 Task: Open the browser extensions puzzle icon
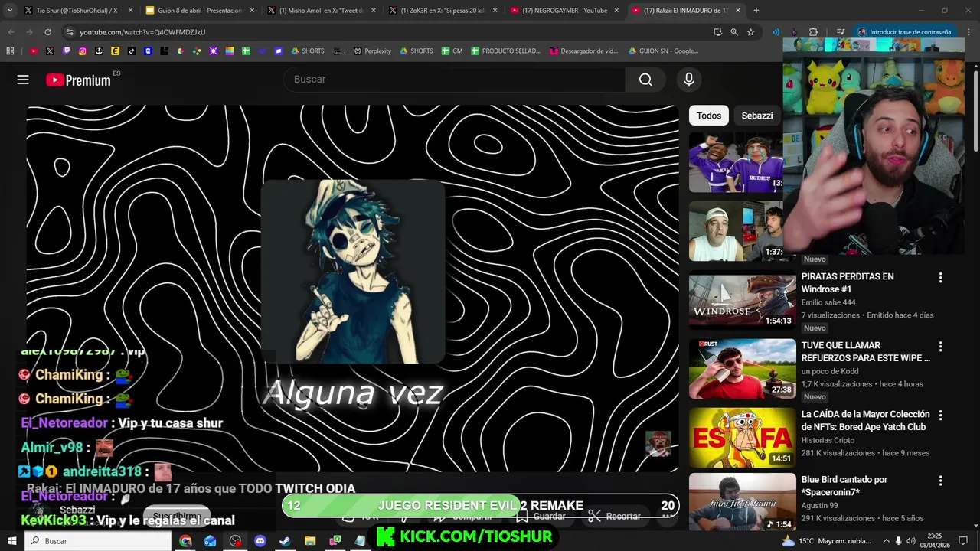coord(813,32)
